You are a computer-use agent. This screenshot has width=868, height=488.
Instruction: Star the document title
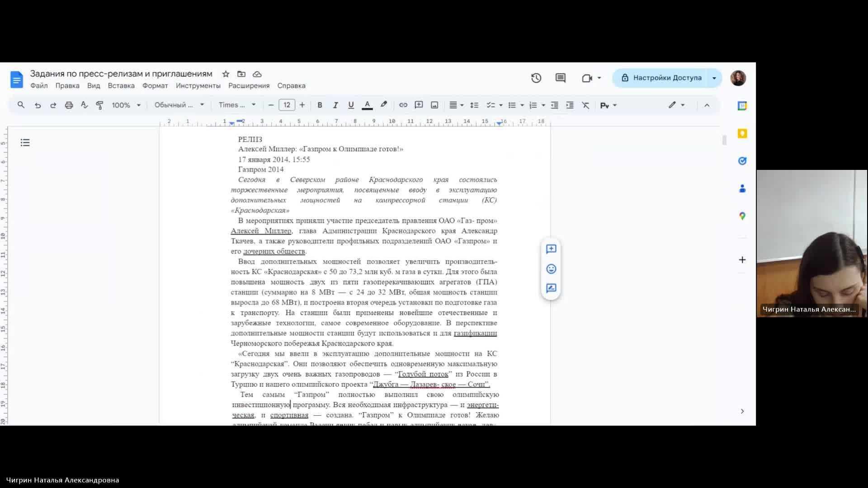(226, 74)
